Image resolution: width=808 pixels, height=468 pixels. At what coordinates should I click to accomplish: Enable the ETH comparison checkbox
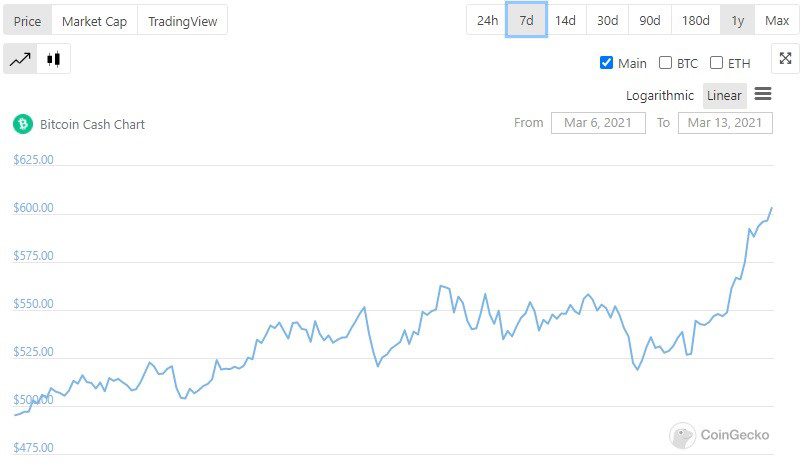[716, 63]
